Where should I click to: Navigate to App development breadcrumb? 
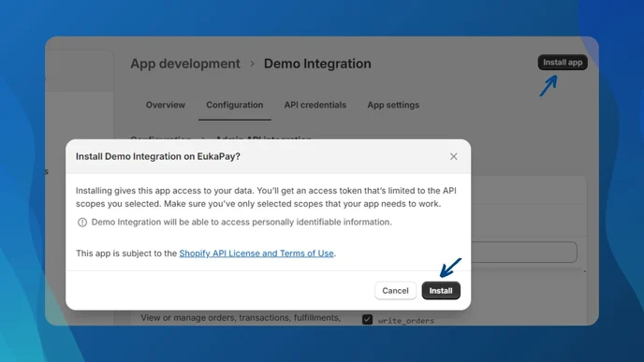click(185, 64)
